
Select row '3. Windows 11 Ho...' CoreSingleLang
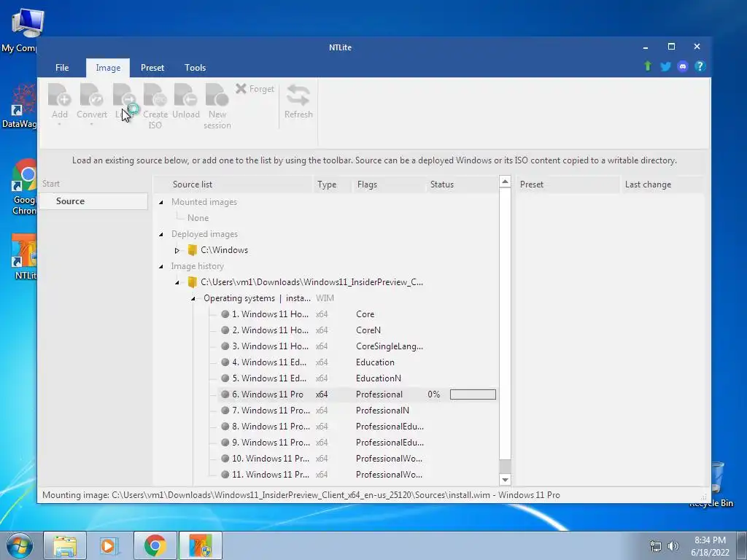(357, 346)
